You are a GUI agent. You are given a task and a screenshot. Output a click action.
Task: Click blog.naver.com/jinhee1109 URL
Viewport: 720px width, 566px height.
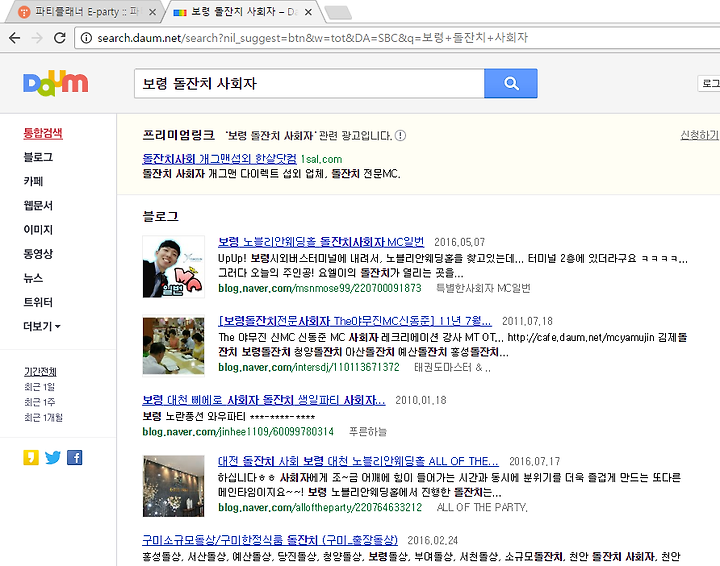tap(238, 432)
